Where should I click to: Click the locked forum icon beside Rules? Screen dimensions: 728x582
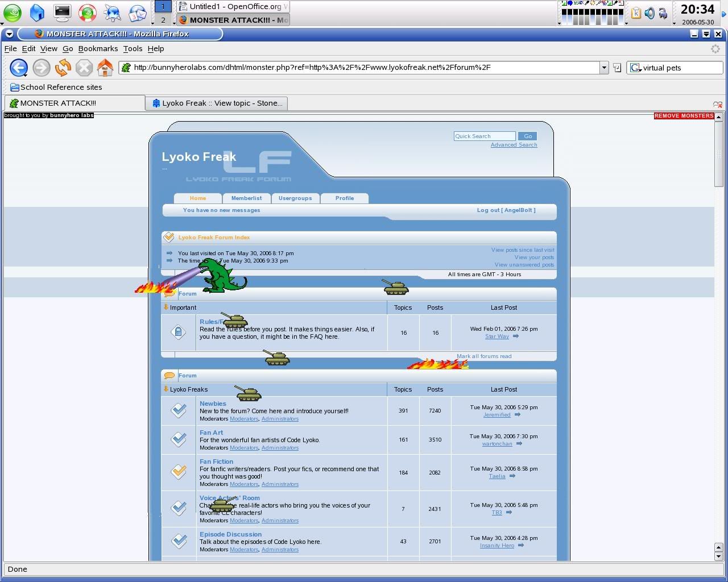click(x=178, y=332)
